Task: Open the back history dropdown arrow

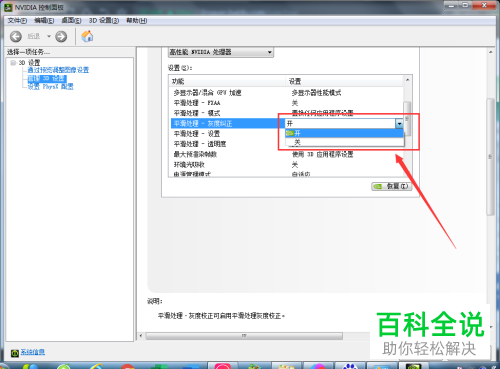Action: 49,36
